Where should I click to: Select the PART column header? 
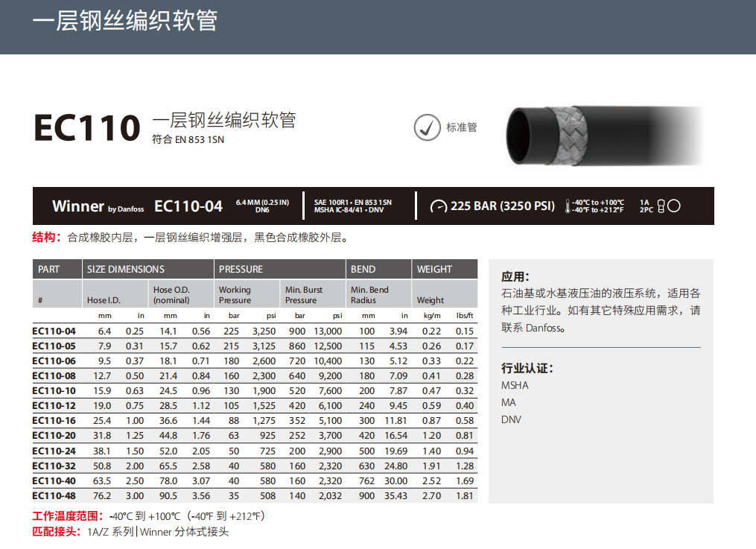(x=49, y=269)
